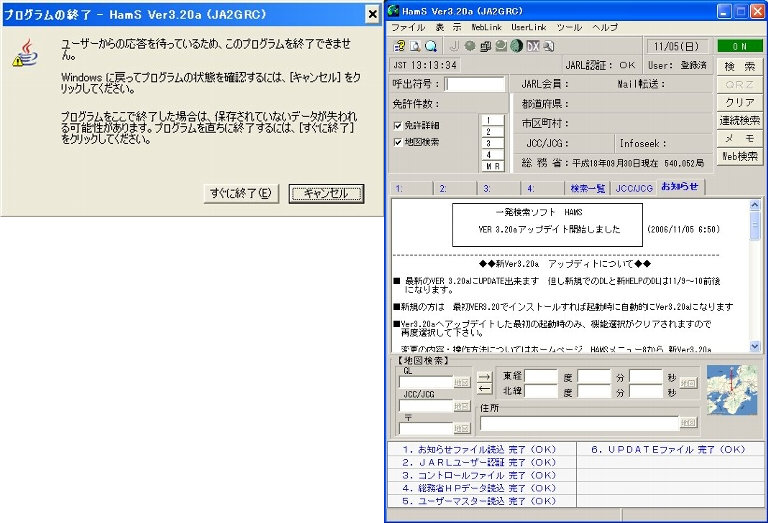Select license number button 1
This screenshot has width=768, height=523.
492,120
